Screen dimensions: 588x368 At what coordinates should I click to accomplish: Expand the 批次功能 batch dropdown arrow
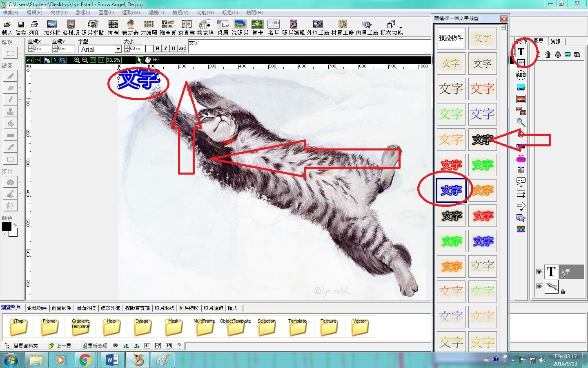(401, 28)
